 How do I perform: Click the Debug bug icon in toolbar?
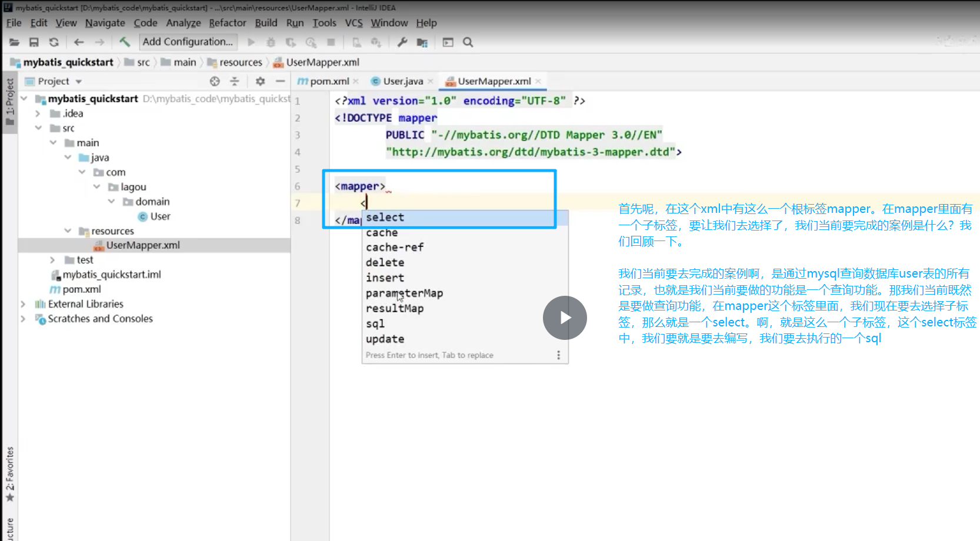271,42
